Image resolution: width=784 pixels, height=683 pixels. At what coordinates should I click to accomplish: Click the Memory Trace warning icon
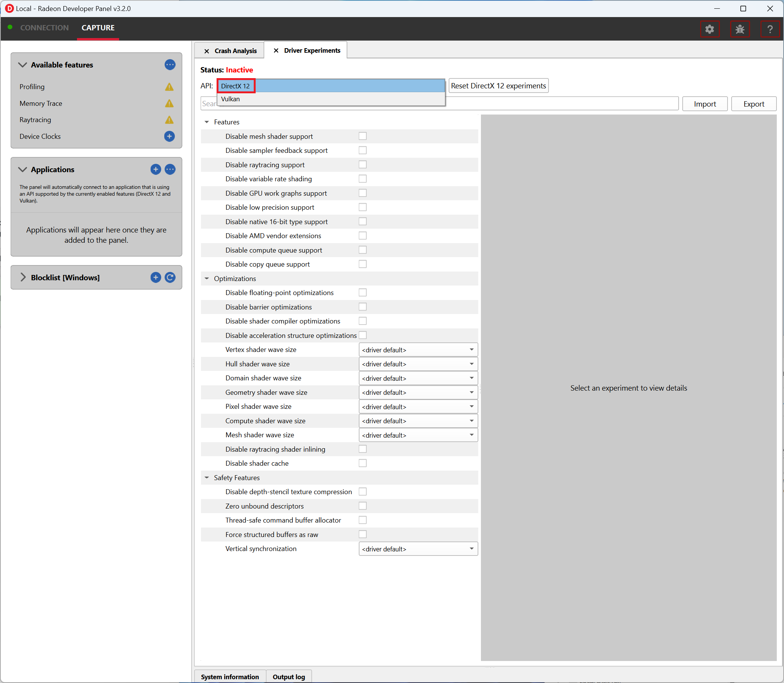coord(169,103)
